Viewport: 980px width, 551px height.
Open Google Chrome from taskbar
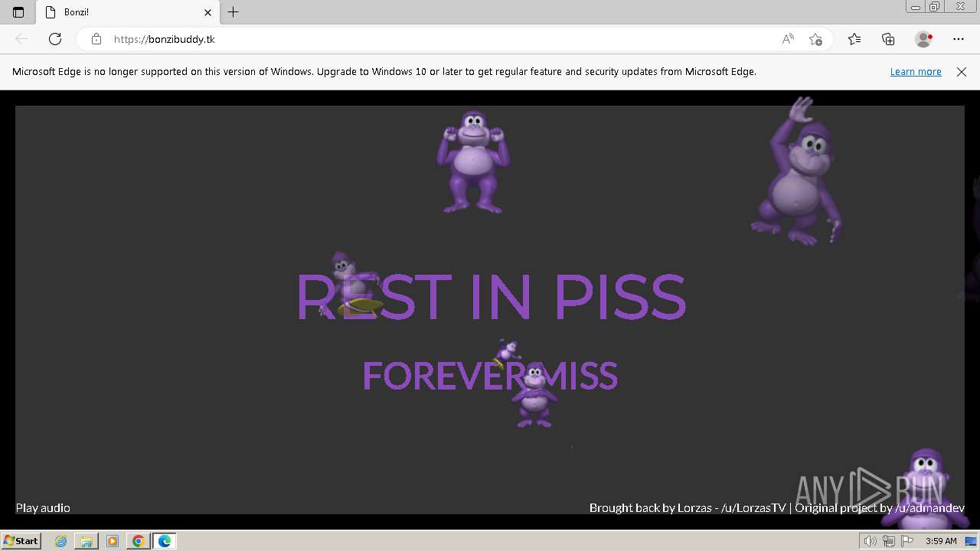pos(139,541)
